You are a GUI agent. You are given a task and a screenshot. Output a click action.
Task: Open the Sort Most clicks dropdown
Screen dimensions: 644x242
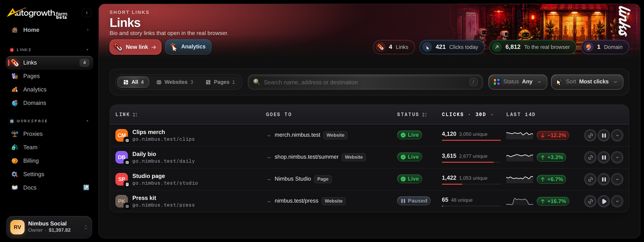click(x=587, y=82)
